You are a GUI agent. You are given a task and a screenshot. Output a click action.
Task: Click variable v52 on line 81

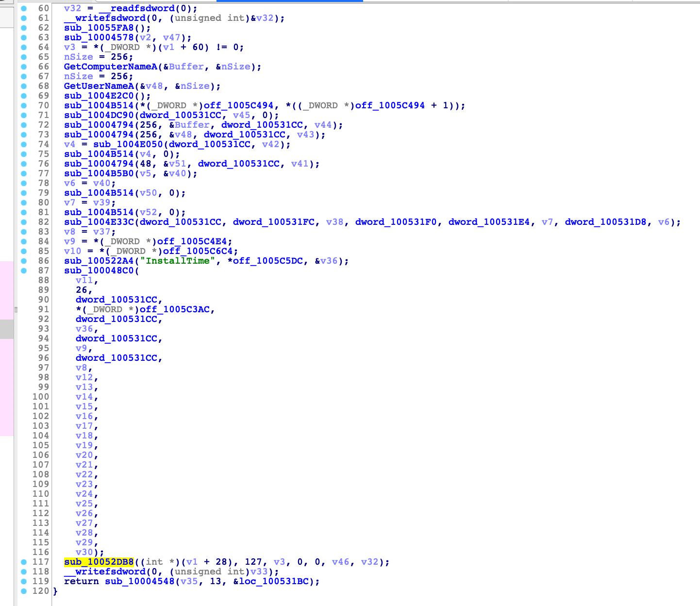(149, 212)
